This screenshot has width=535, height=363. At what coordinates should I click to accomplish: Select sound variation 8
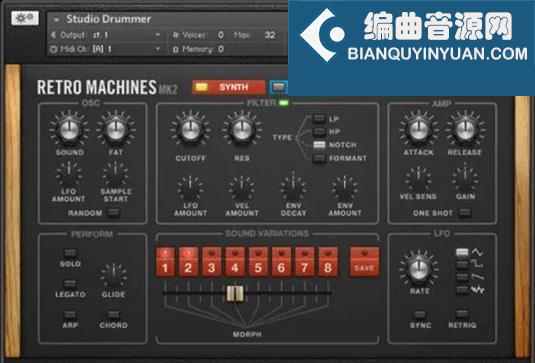point(328,261)
